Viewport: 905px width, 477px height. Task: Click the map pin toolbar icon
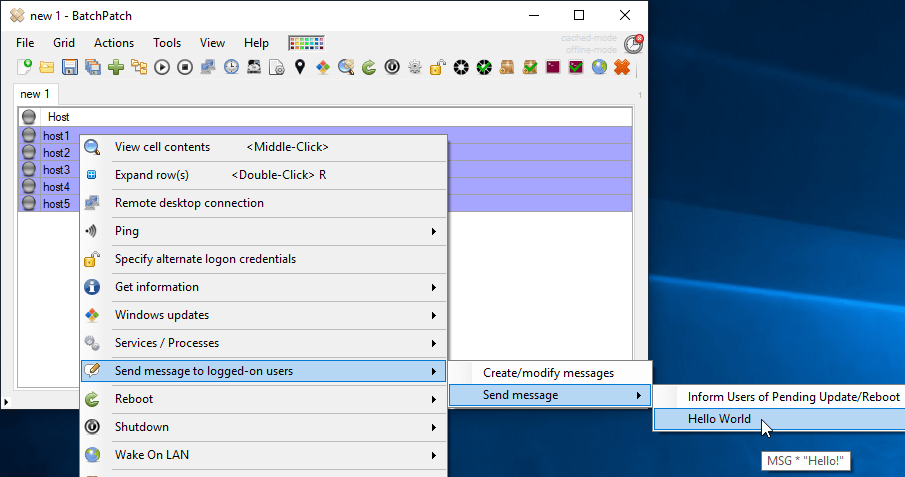[300, 67]
